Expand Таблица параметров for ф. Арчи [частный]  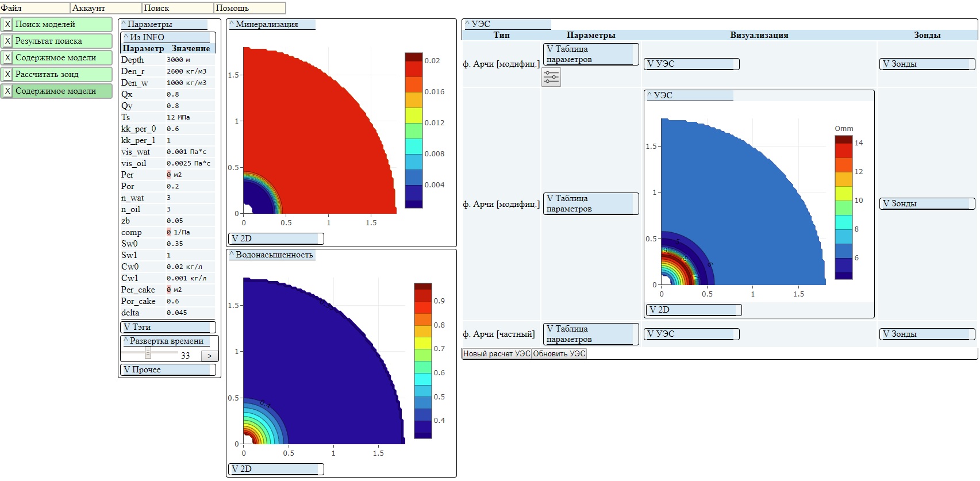pos(590,334)
